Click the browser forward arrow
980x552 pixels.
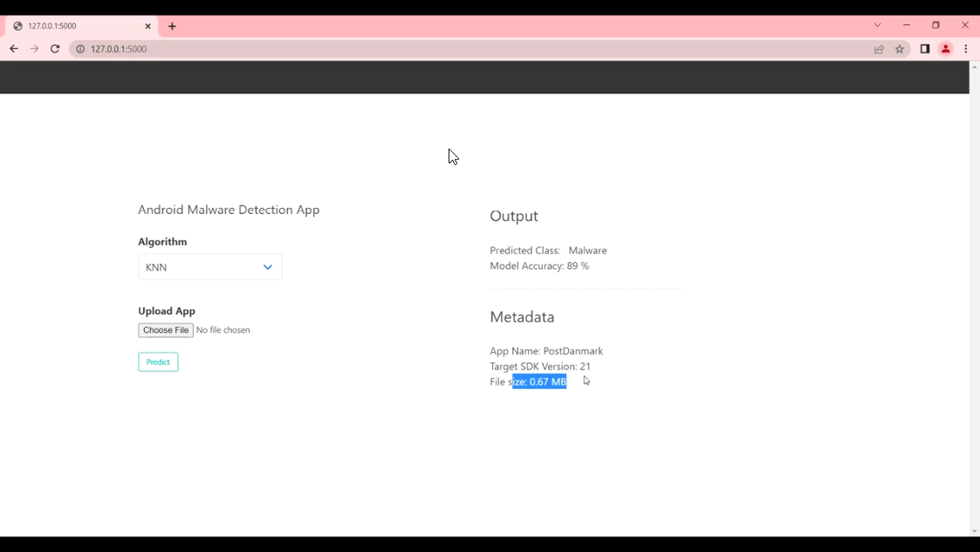34,49
